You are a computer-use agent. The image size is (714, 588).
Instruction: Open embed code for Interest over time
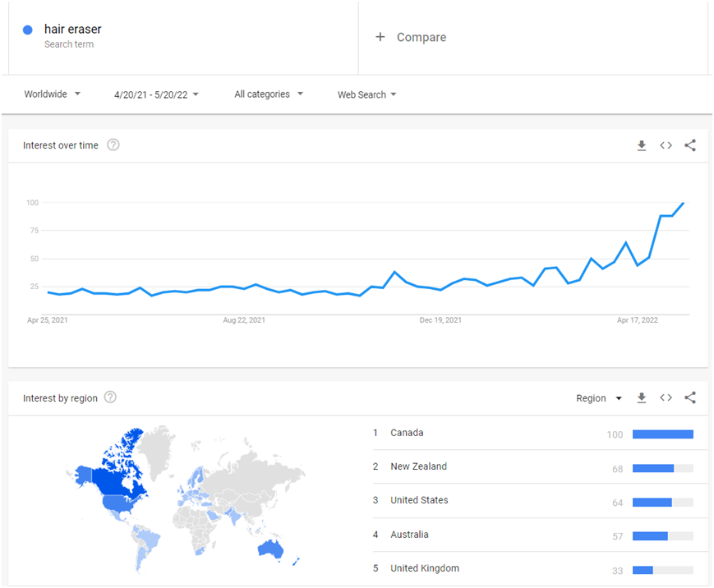(x=666, y=145)
